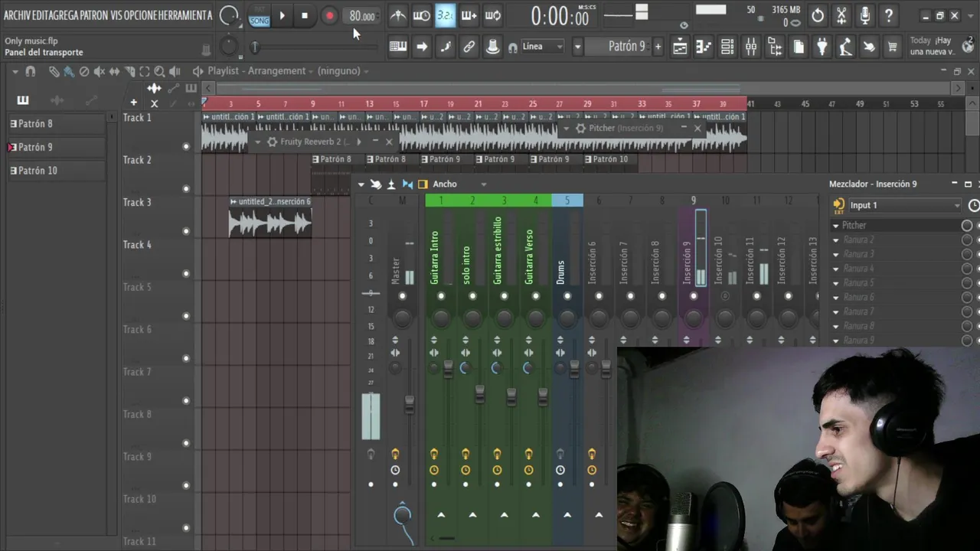Toggle the metronome icon
The height and width of the screenshot is (551, 980).
[x=398, y=15]
